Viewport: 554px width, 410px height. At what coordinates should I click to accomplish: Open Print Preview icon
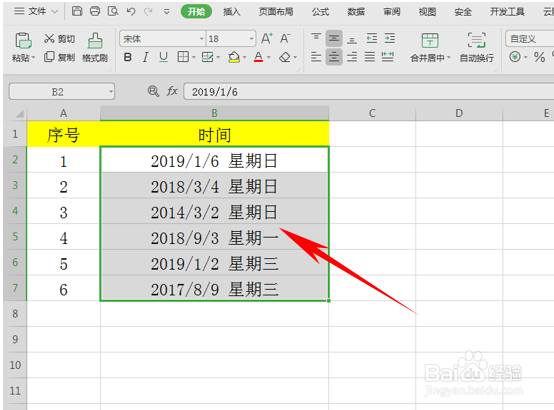(x=113, y=11)
